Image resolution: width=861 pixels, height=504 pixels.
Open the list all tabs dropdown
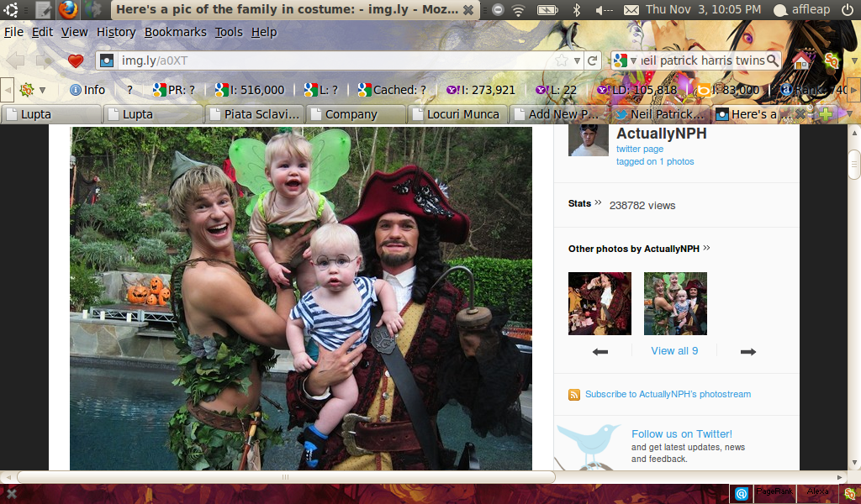[849, 114]
